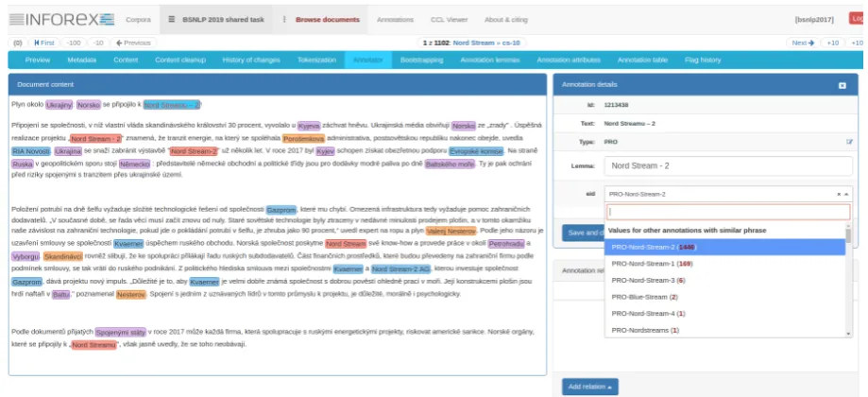Screen dimensions: 868x397
Task: Click the Save and close button
Action: 583,233
